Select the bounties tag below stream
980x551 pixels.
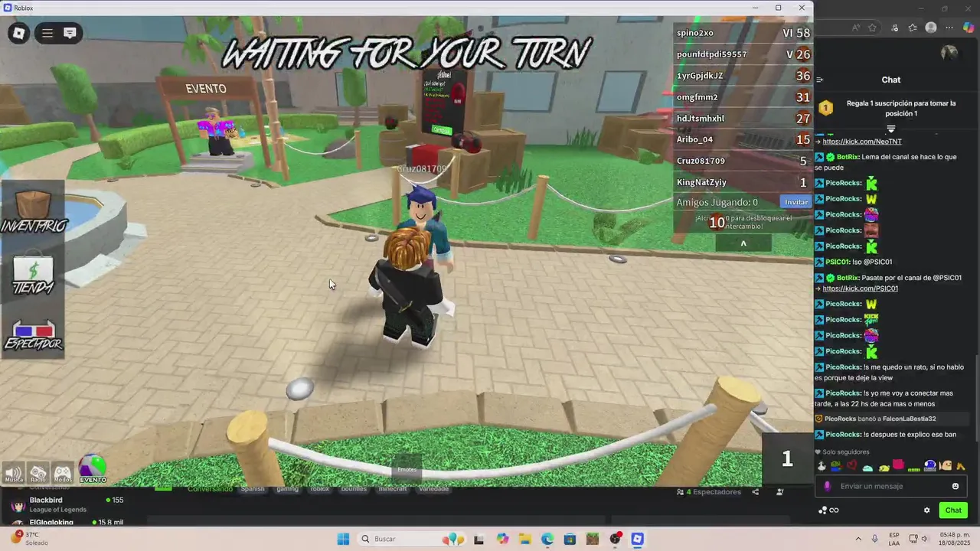354,489
